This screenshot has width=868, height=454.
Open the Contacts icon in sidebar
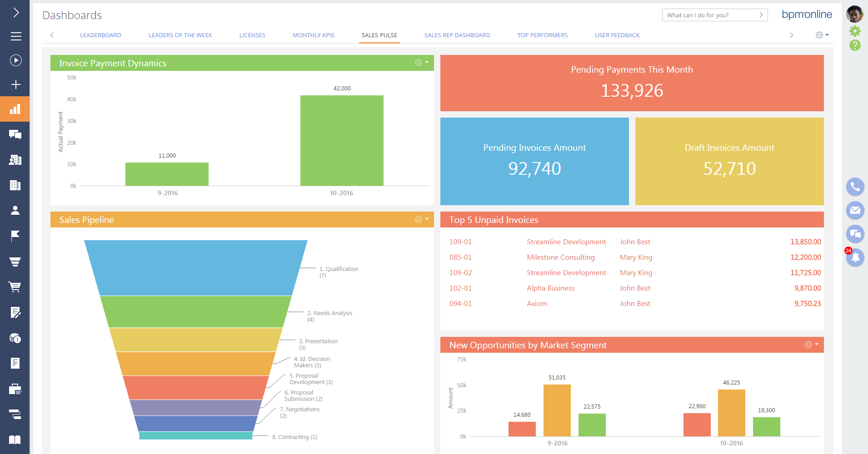click(15, 210)
